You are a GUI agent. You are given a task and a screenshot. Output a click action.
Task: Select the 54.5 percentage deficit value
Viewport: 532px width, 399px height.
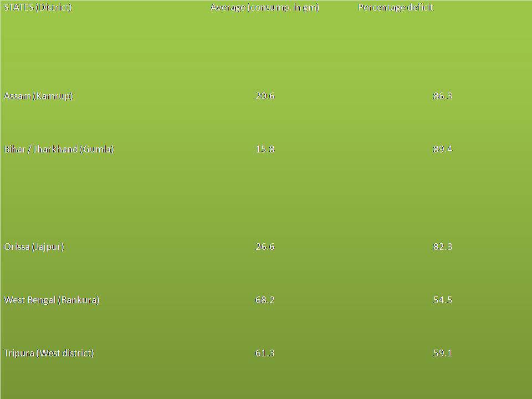tap(443, 300)
